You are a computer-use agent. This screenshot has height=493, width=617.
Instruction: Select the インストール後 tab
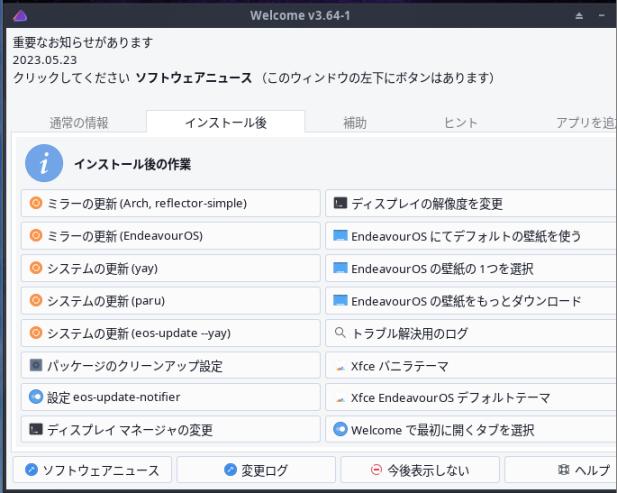(225, 123)
